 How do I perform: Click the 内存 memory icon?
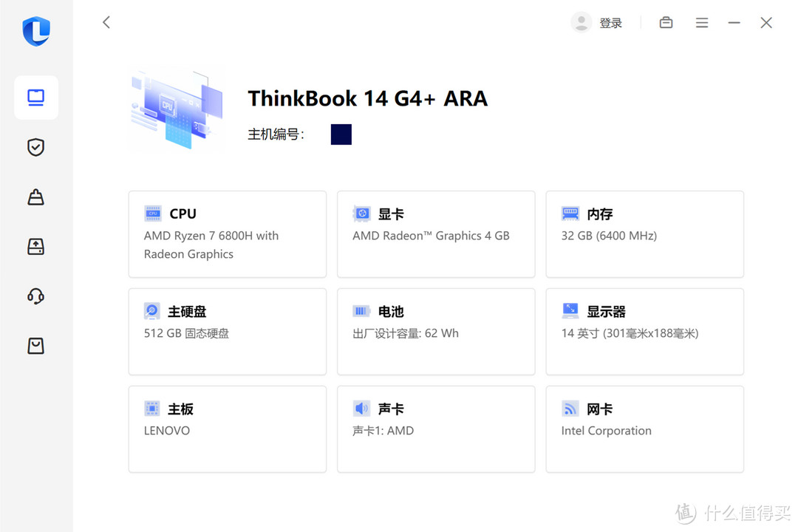570,214
